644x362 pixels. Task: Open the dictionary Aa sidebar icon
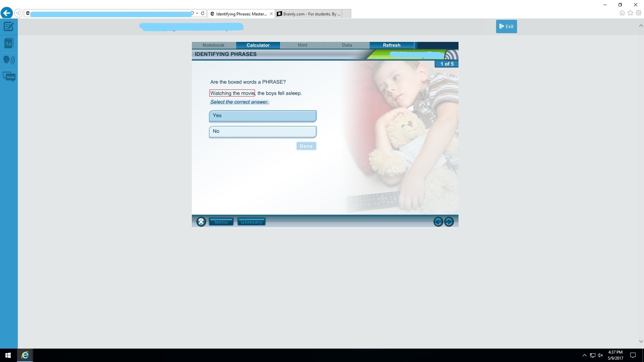point(9,43)
